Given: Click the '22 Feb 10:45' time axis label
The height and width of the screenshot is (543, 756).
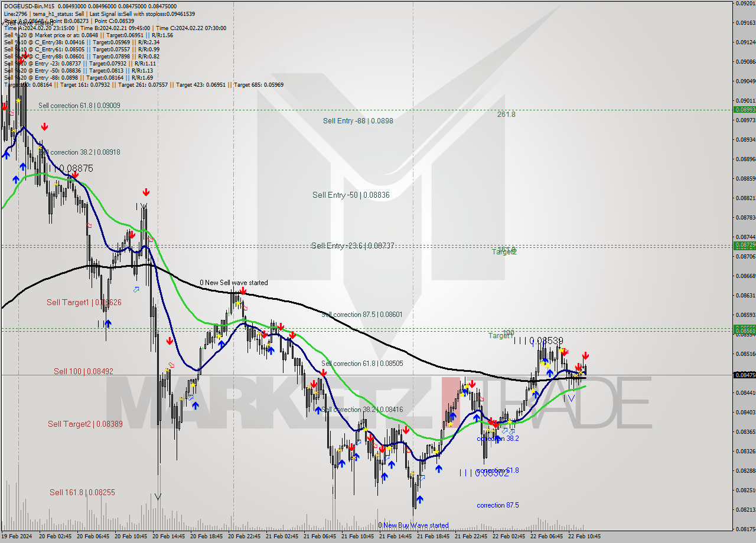Looking at the screenshot, I should [585, 537].
